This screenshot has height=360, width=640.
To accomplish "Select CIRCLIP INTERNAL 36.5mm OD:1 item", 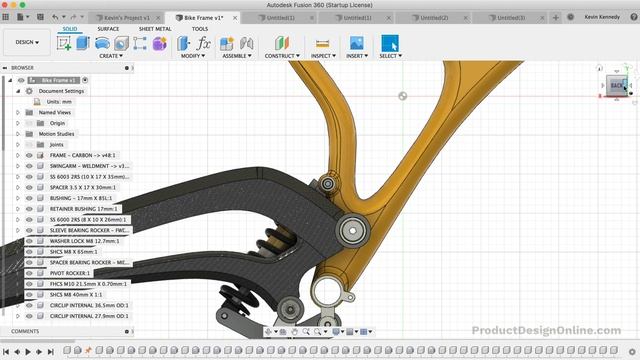I will [89, 305].
